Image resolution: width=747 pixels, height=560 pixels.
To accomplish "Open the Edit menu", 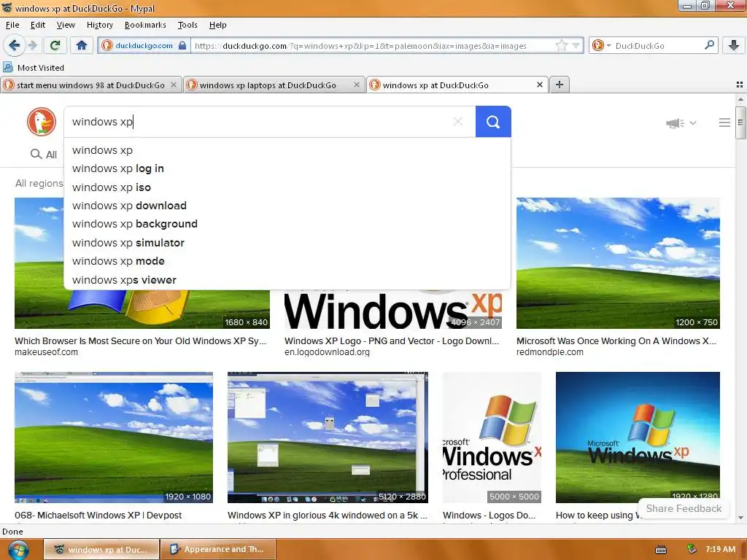I will [x=38, y=25].
